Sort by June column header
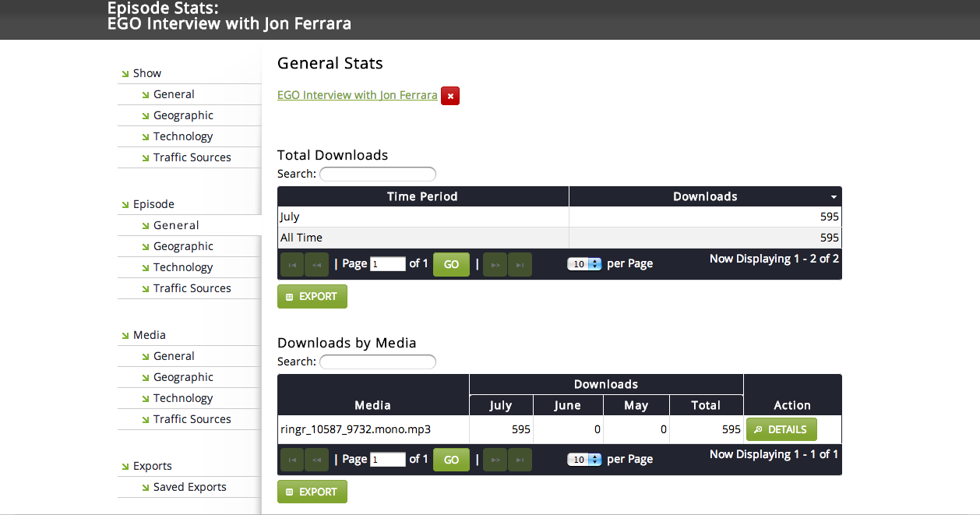Image resolution: width=980 pixels, height=515 pixels. coord(568,405)
